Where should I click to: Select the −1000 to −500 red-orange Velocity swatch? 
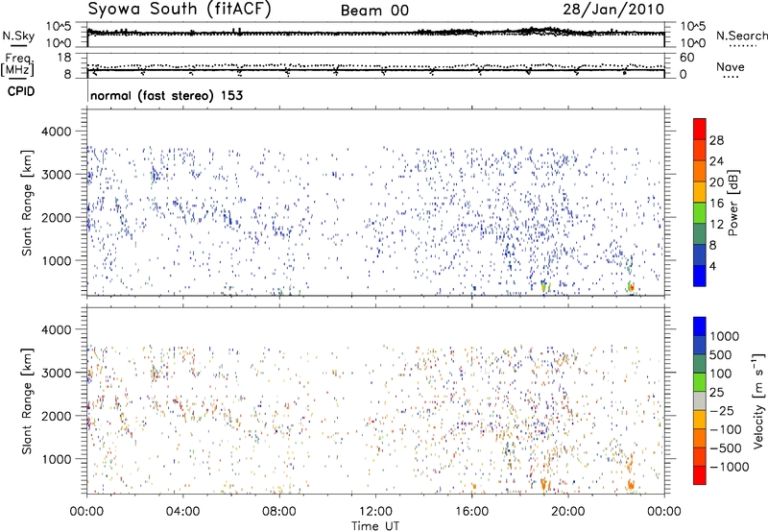click(x=700, y=456)
